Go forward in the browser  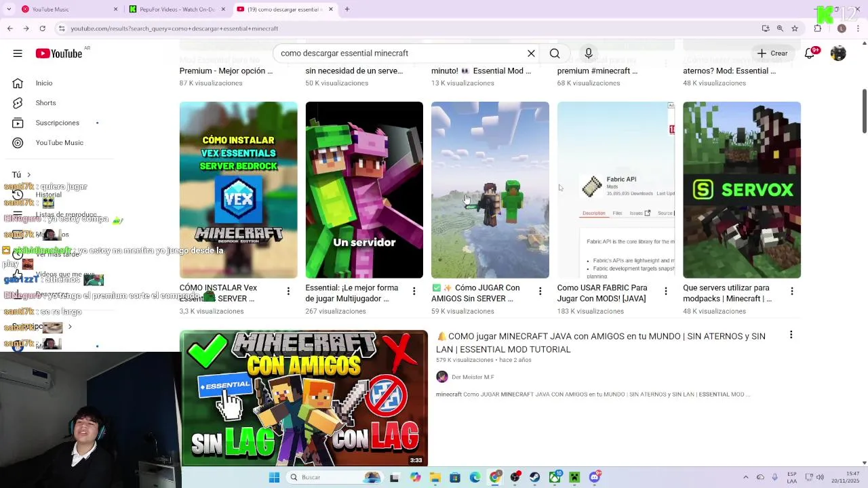(x=26, y=28)
